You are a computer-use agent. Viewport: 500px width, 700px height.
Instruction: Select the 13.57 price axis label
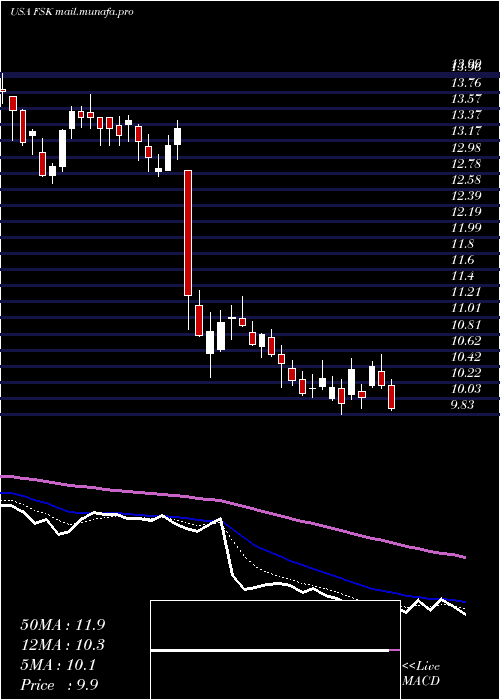466,99
